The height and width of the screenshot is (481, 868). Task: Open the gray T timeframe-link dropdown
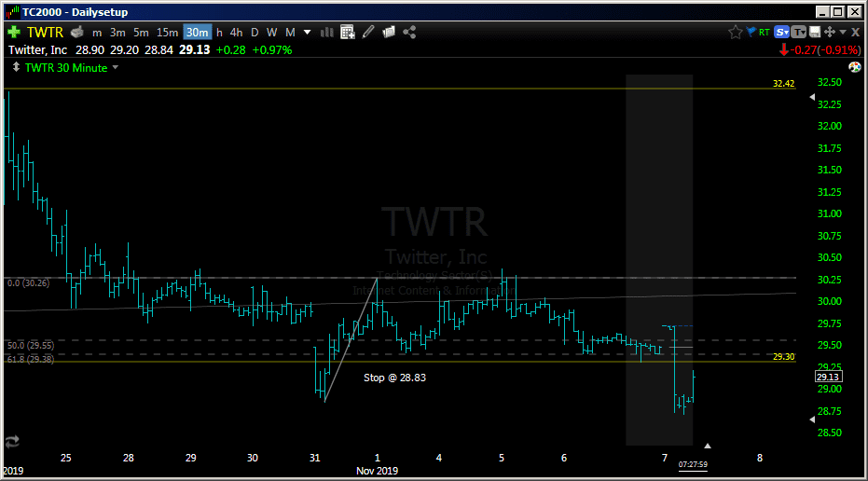[x=799, y=32]
